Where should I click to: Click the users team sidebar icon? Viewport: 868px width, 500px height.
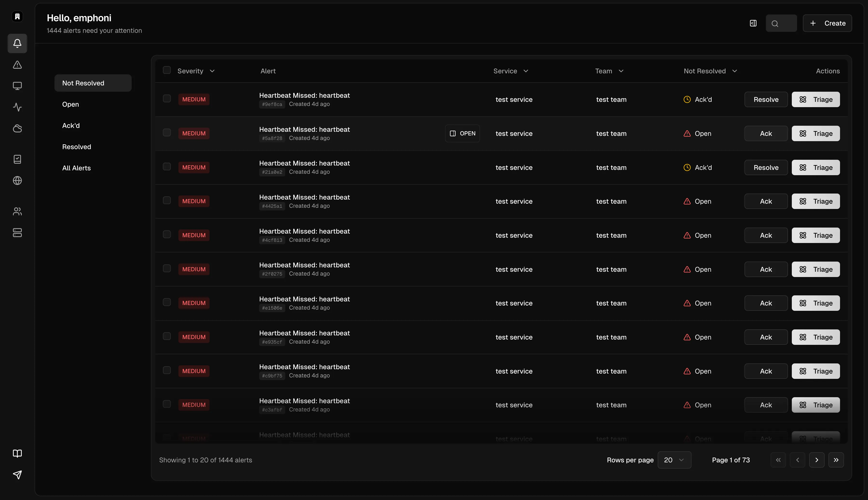pos(17,212)
